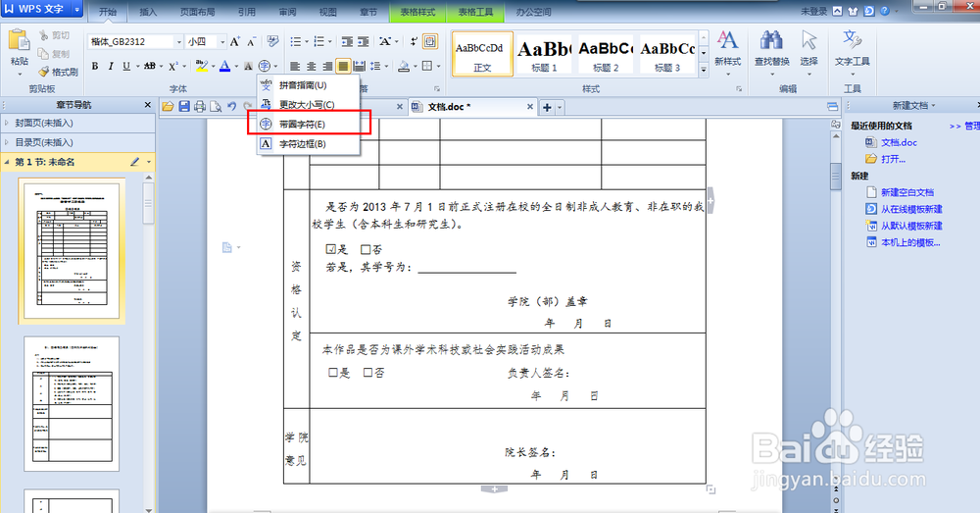Screen dimensions: 980x513
Task: Save document with the floppy disk icon
Action: (x=184, y=107)
